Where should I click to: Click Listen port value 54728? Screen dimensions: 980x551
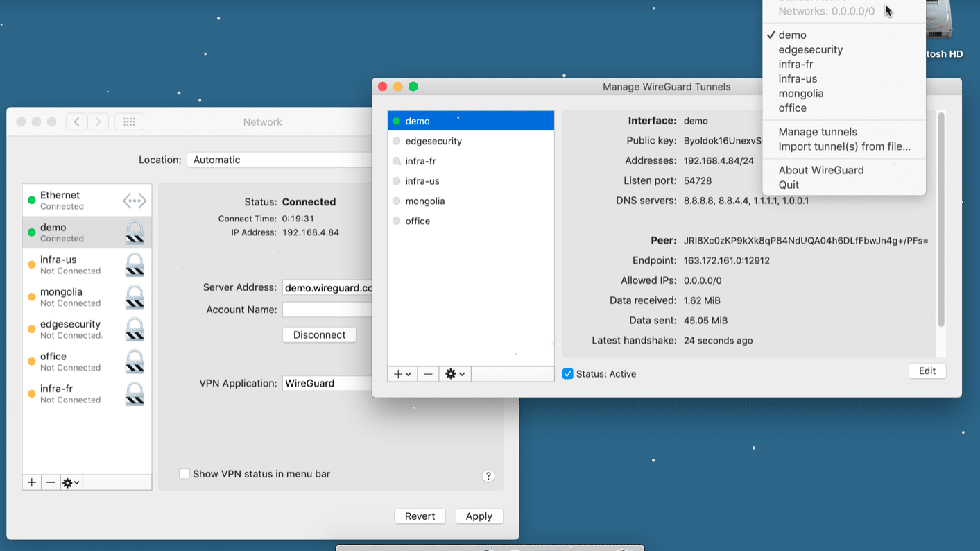point(698,180)
